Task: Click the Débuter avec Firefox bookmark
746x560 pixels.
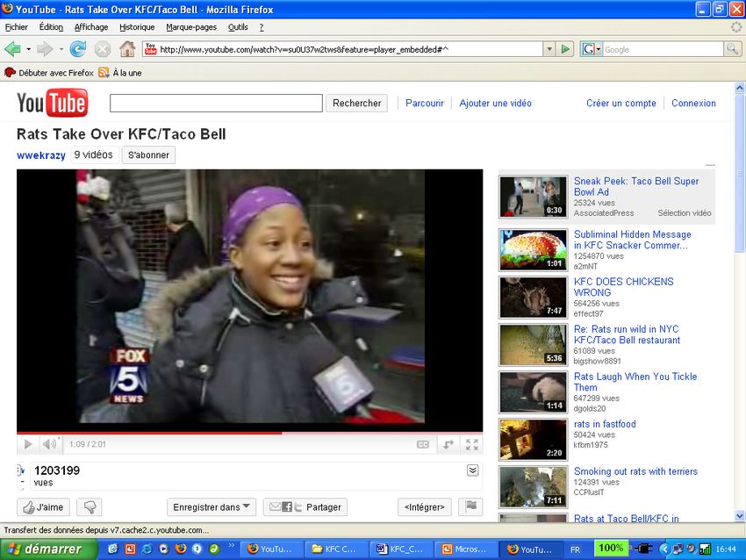Action: pos(49,73)
